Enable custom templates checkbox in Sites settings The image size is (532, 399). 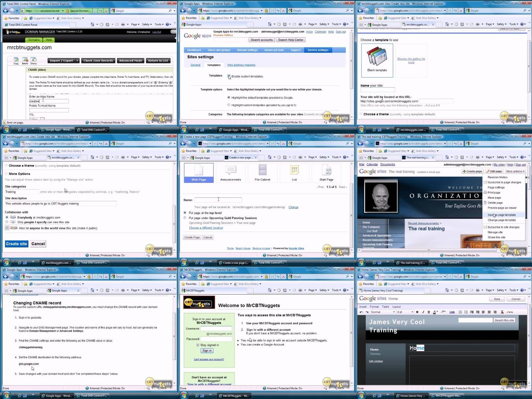(229, 76)
